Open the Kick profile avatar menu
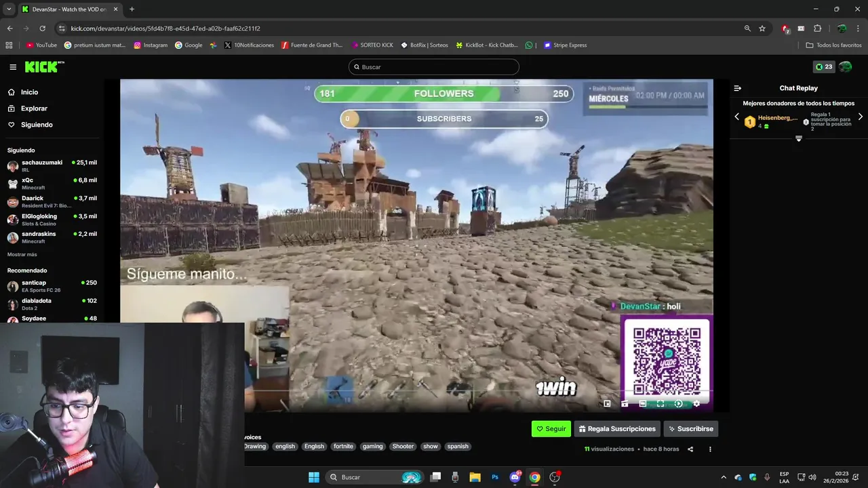 (x=845, y=66)
